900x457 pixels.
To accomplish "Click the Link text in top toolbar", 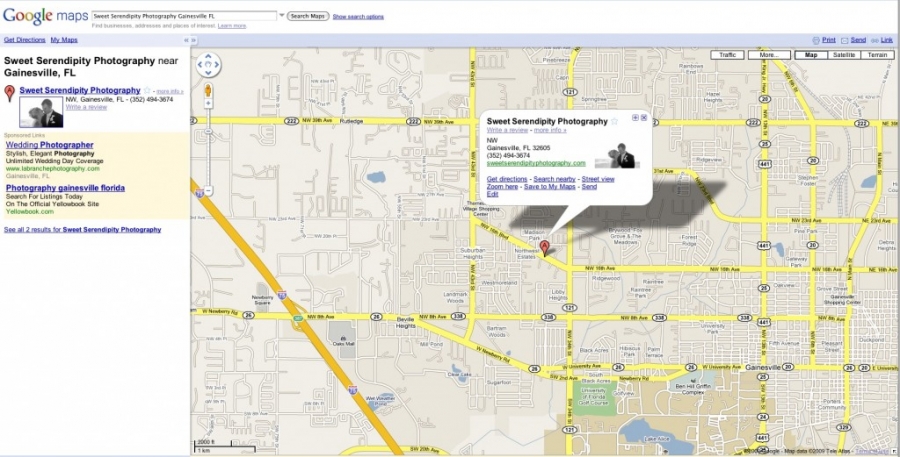I will (x=887, y=40).
